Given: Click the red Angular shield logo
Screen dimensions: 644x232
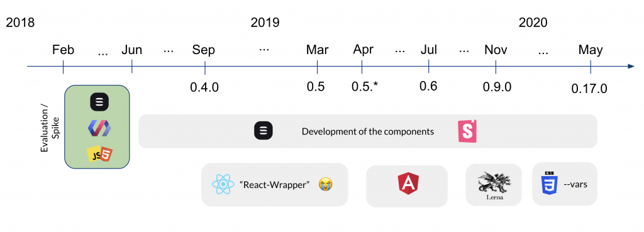Looking at the screenshot, I should point(408,184).
